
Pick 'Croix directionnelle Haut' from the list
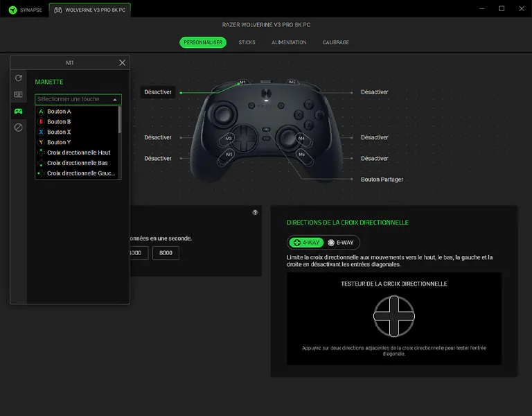point(78,153)
